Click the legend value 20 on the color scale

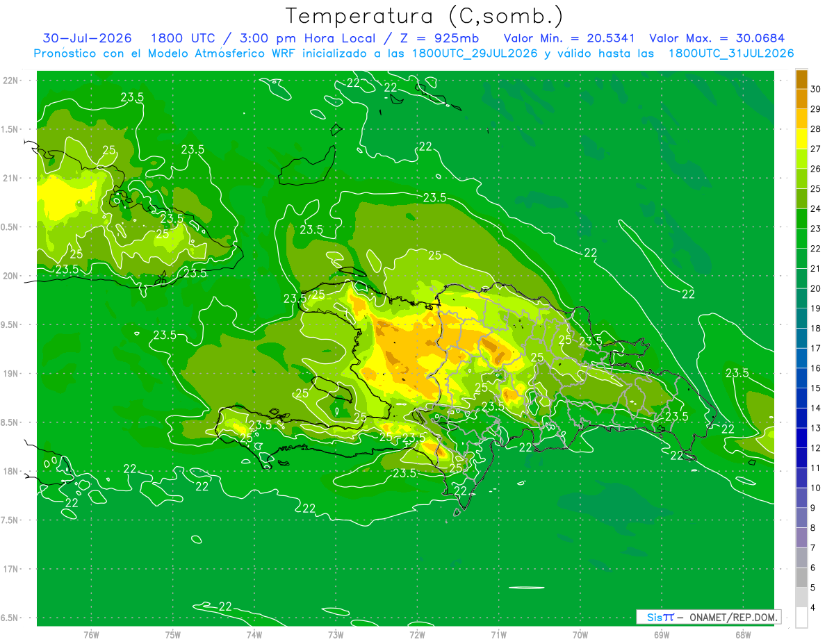pyautogui.click(x=816, y=288)
